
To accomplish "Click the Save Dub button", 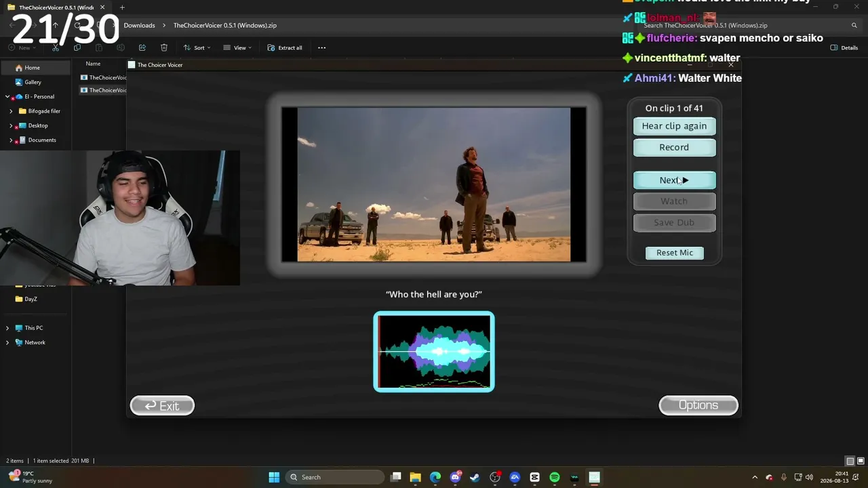I will click(x=674, y=222).
